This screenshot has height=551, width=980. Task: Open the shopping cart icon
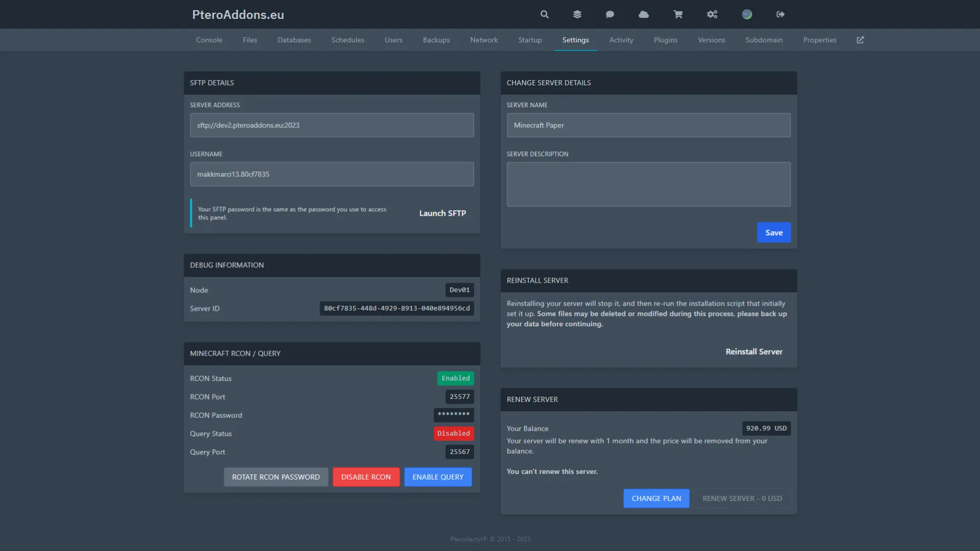coord(678,14)
